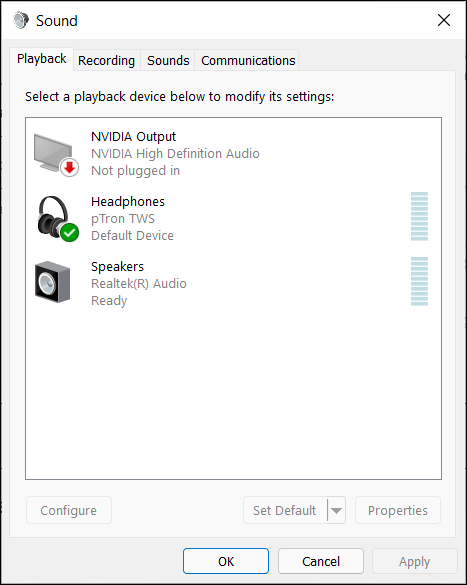Click the OK button
This screenshot has height=585, width=467.
[226, 561]
